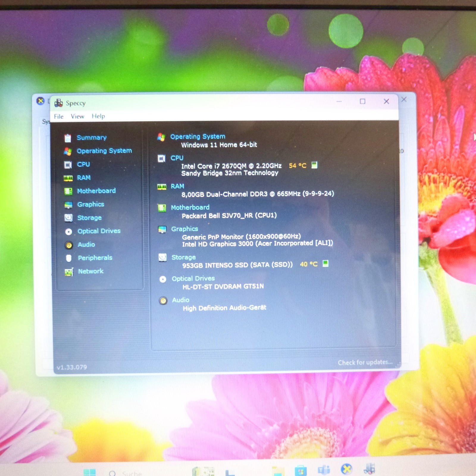Click HL-DT-ST DVDRAM GT51N text

point(223,286)
